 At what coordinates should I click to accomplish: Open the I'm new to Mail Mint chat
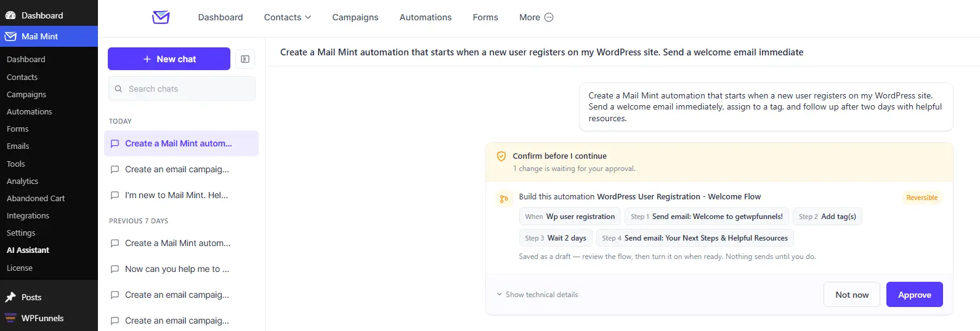click(x=182, y=195)
